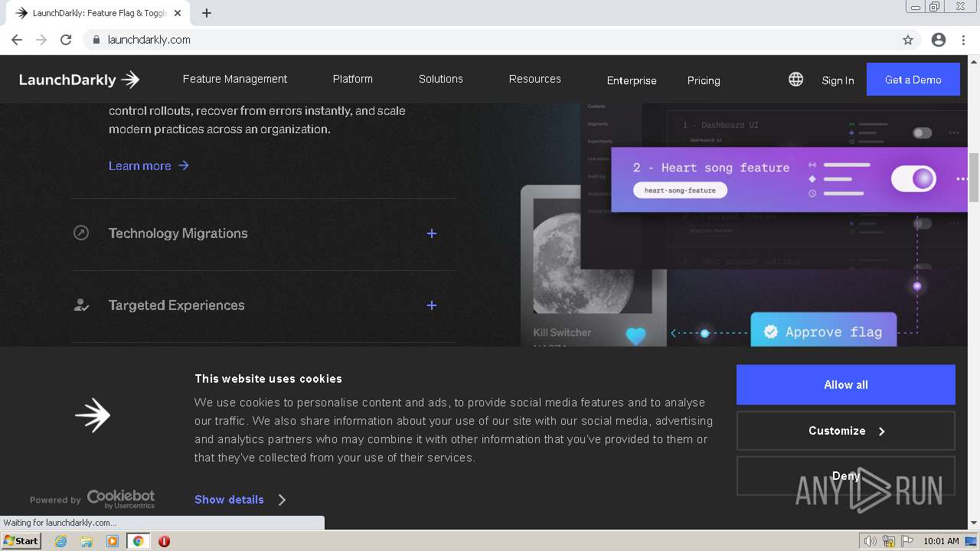980x551 pixels.
Task: Go to the Enterprise page
Action: pyautogui.click(x=632, y=80)
